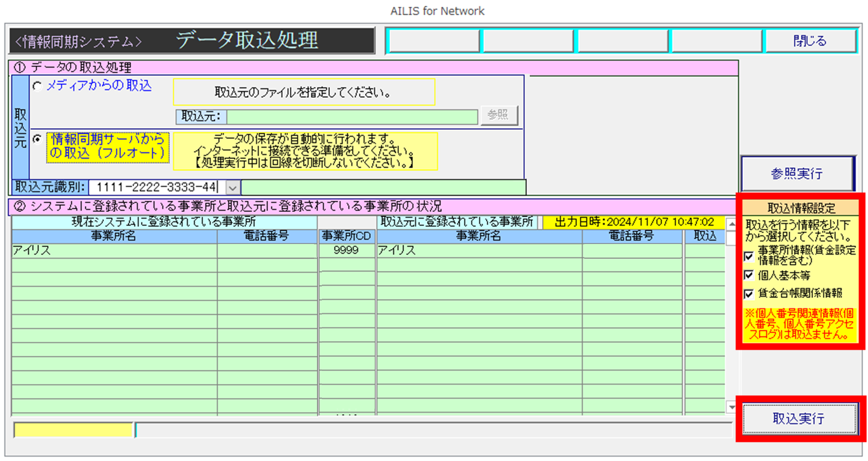Click the yellow status box at bottom left
The image size is (868, 461).
(73, 430)
